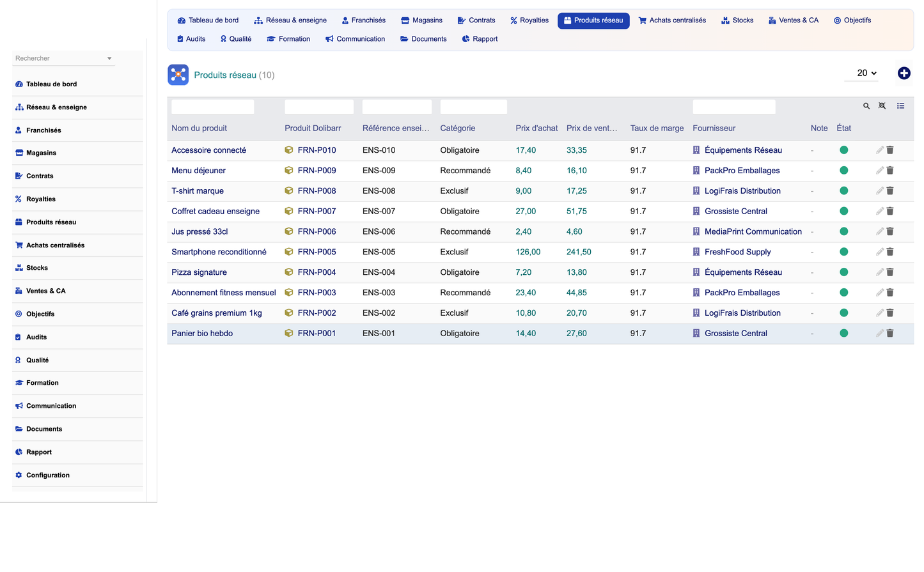Edit Abonnement fitness mensuel with pencil icon

tap(880, 293)
